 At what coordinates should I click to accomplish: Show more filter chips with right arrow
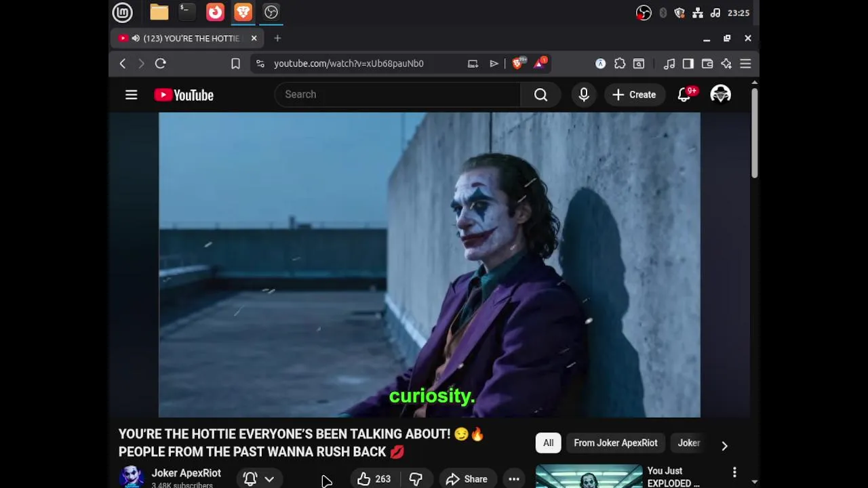point(724,445)
